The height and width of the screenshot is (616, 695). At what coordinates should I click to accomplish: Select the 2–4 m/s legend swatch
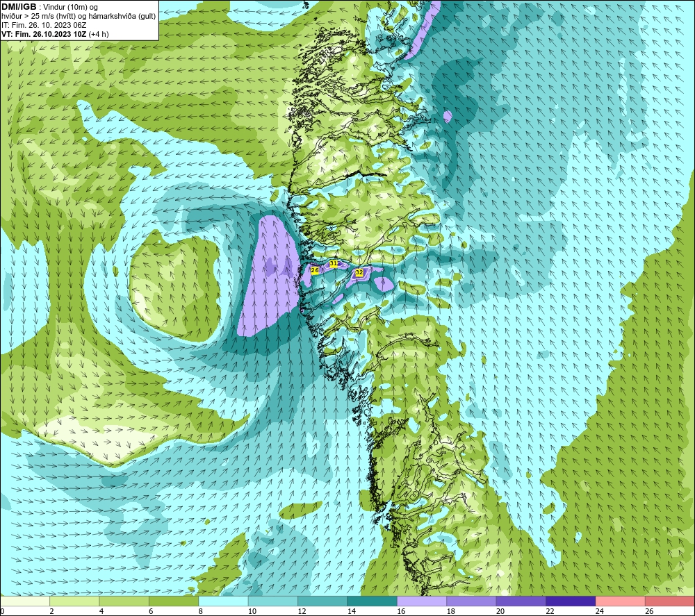click(x=74, y=601)
